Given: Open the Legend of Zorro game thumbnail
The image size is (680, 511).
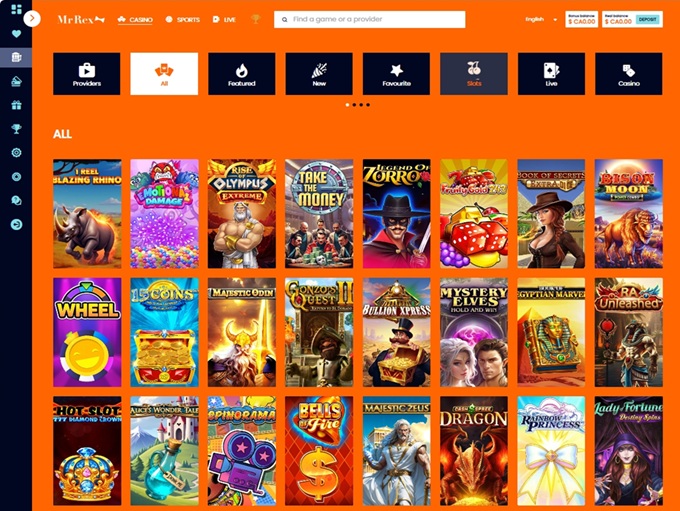Looking at the screenshot, I should (396, 213).
